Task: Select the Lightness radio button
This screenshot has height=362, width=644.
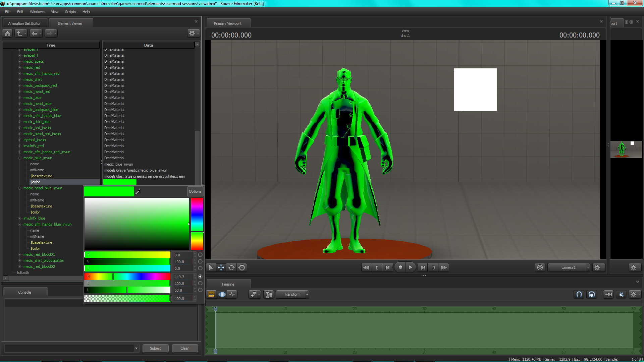Action: point(200,290)
